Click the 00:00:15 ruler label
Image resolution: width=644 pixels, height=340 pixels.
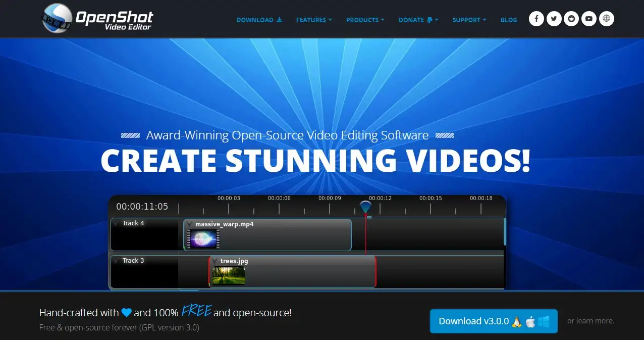(431, 198)
